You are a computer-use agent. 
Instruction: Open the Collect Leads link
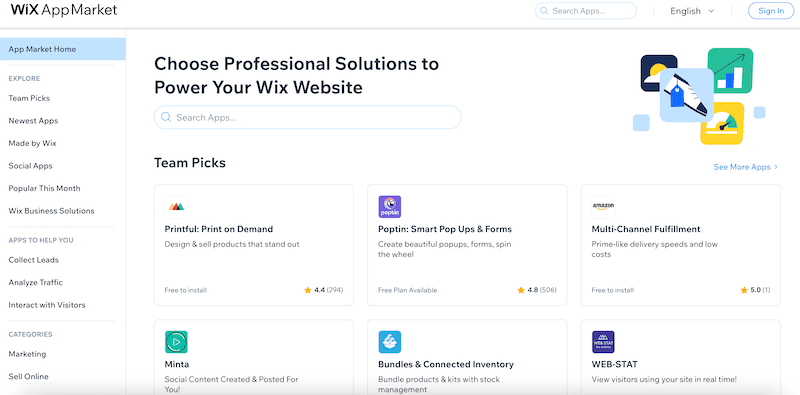click(34, 260)
